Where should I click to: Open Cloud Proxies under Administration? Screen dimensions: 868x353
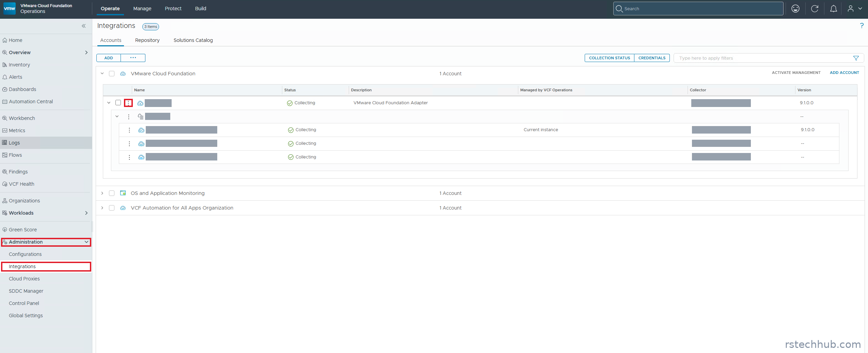pos(46,279)
